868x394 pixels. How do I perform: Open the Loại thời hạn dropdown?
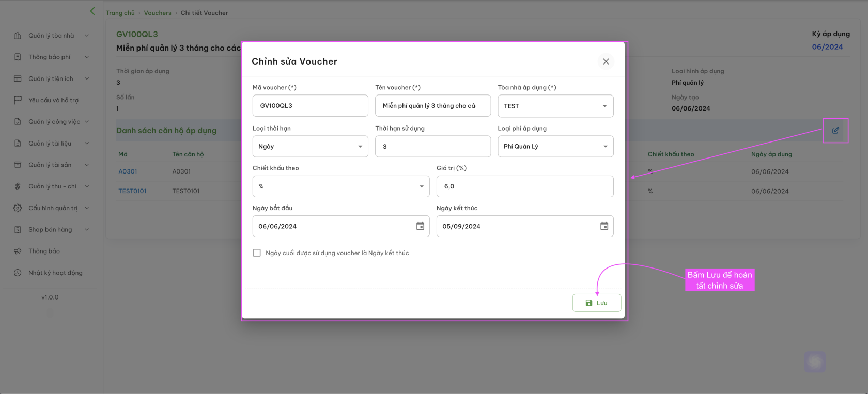pos(310,146)
